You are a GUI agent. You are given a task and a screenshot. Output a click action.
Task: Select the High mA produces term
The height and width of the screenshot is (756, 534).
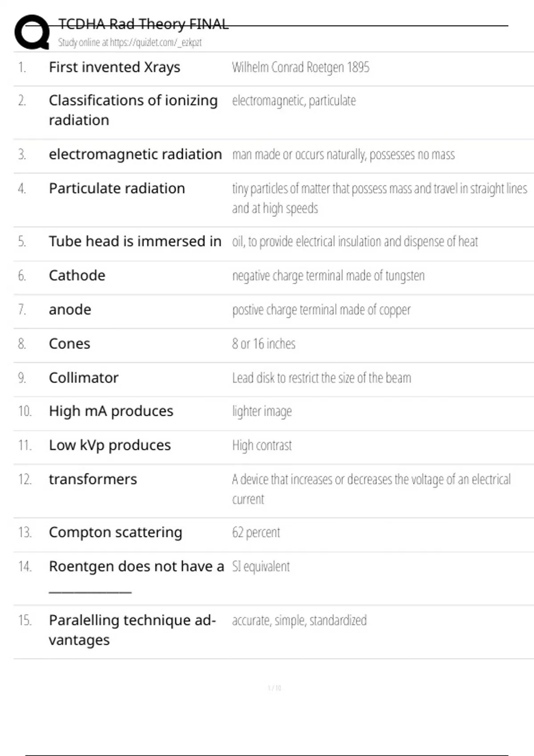[x=111, y=411]
